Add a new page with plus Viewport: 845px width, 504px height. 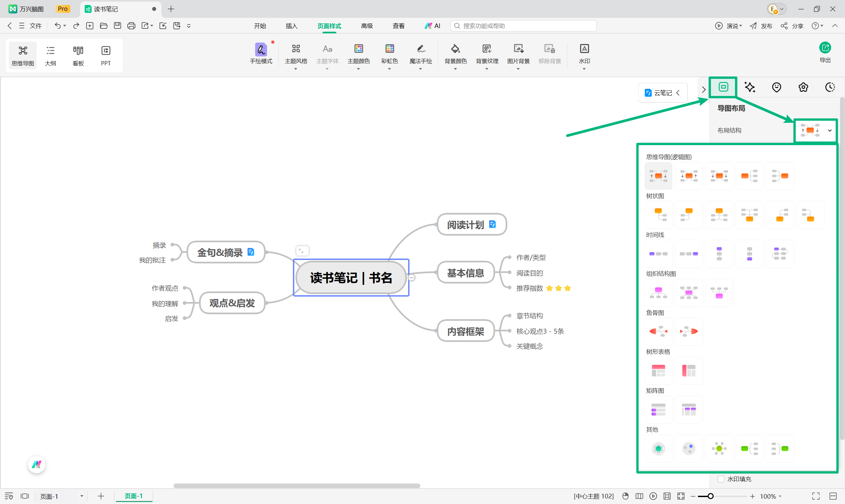101,496
